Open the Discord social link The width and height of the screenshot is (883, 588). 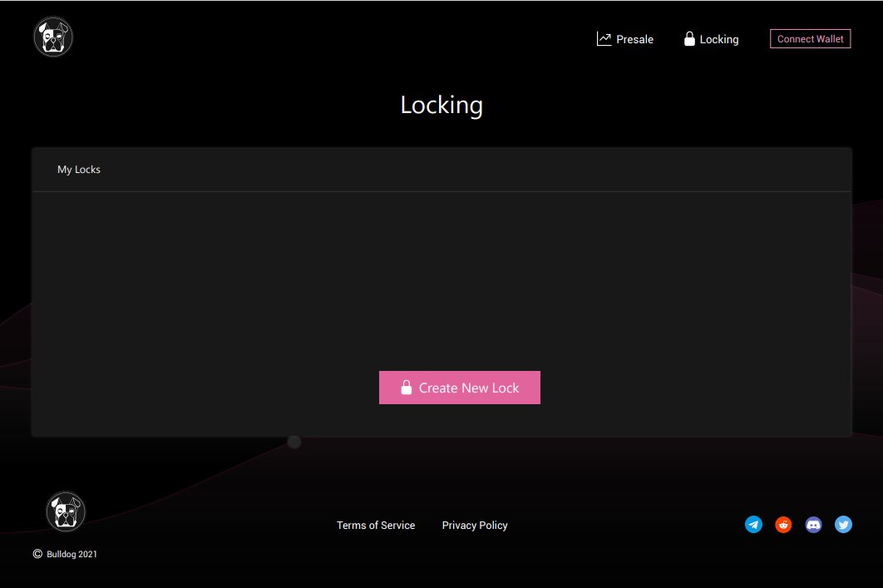[813, 524]
